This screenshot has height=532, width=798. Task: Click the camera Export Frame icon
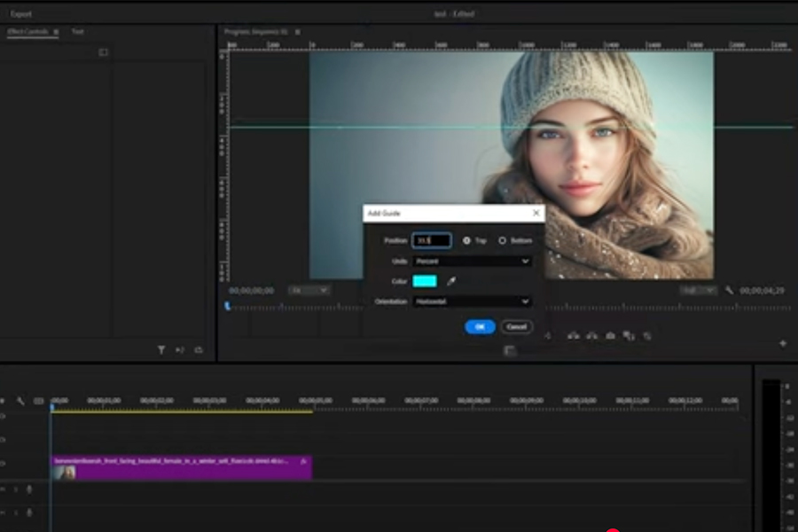coord(610,336)
